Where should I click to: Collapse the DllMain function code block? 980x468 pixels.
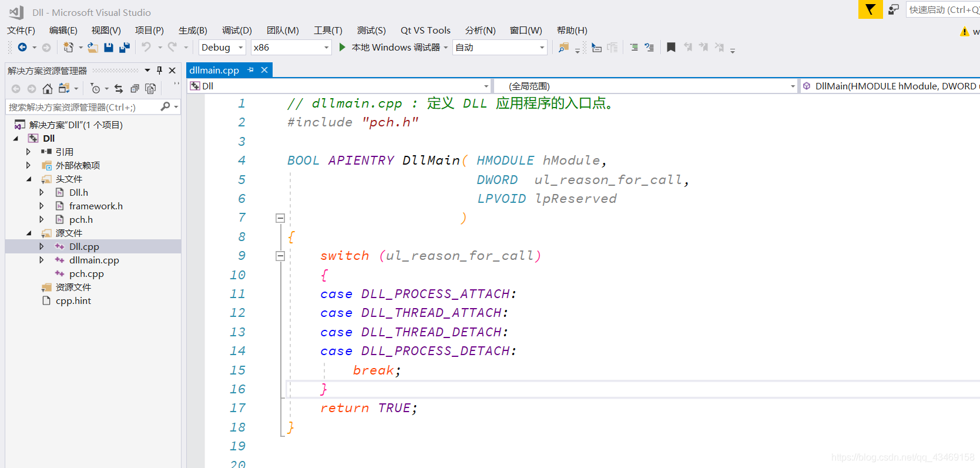coord(280,218)
